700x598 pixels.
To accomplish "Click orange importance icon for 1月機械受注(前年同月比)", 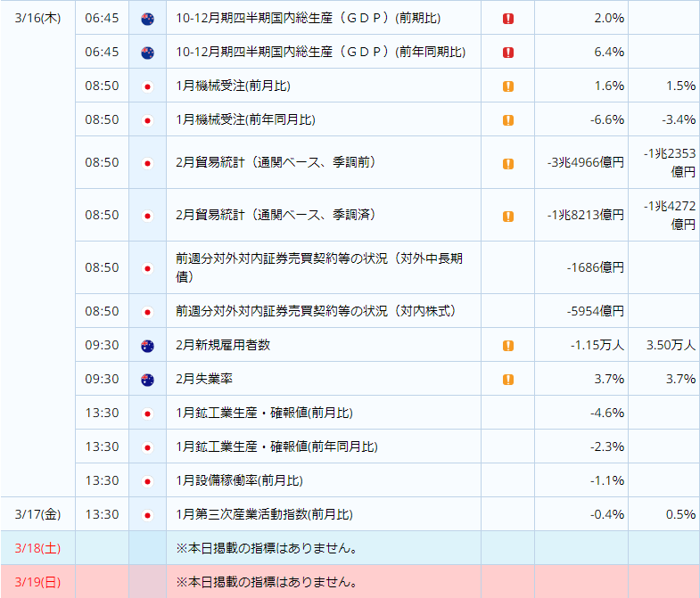I will 508,120.
